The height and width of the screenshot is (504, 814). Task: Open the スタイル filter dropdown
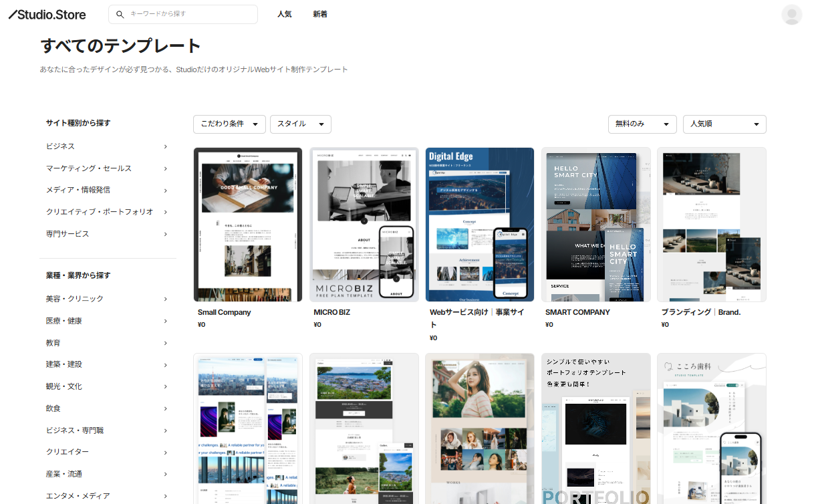pyautogui.click(x=300, y=124)
